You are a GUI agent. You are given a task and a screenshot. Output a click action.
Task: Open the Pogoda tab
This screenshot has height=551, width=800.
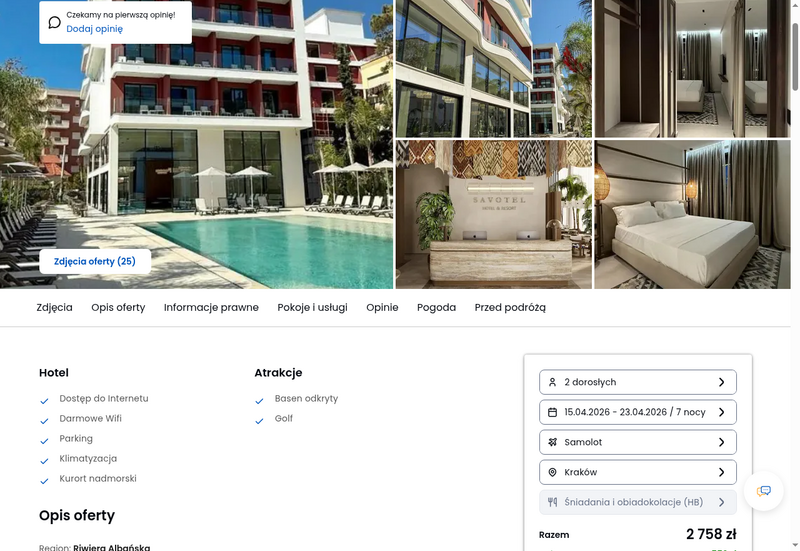[x=436, y=308]
